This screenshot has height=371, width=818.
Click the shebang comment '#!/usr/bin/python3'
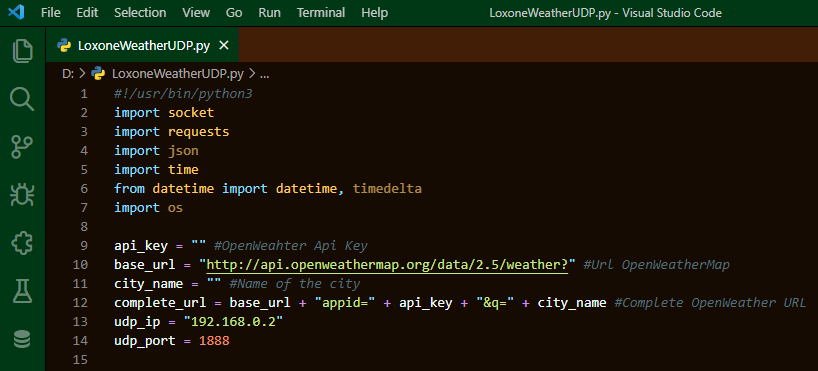(183, 94)
